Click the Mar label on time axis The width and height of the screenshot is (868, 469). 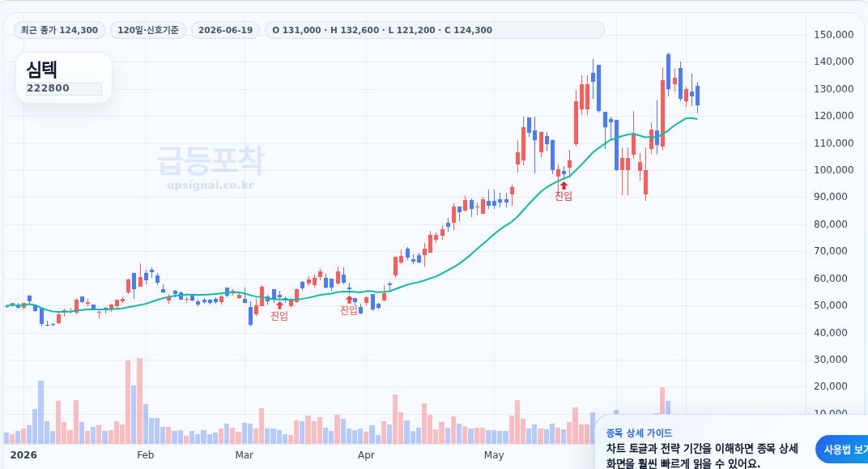[245, 455]
